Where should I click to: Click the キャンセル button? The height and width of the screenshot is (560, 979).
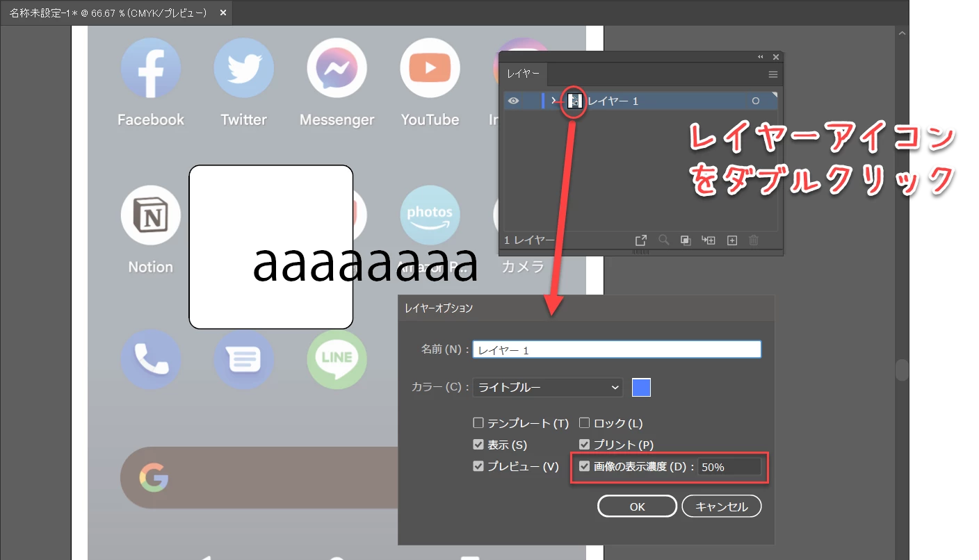[x=722, y=507]
